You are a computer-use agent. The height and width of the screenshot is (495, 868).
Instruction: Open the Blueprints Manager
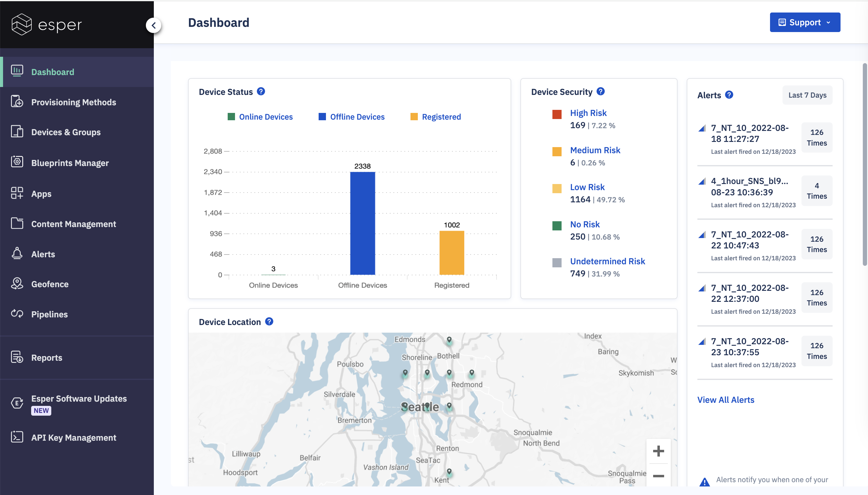[70, 163]
